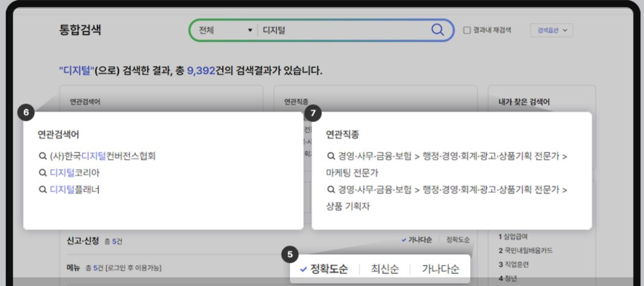Open related keyword 디지털코리아
The height and width of the screenshot is (286, 644).
click(75, 173)
